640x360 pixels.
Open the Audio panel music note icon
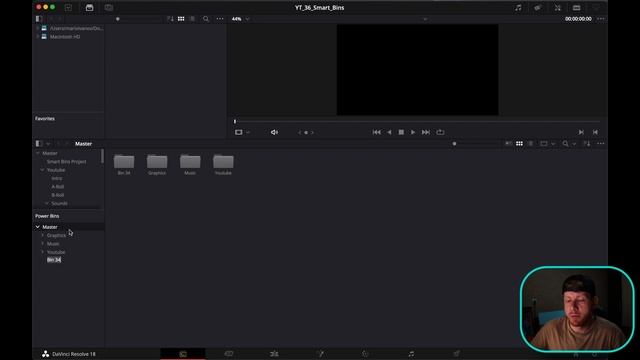coord(518,8)
